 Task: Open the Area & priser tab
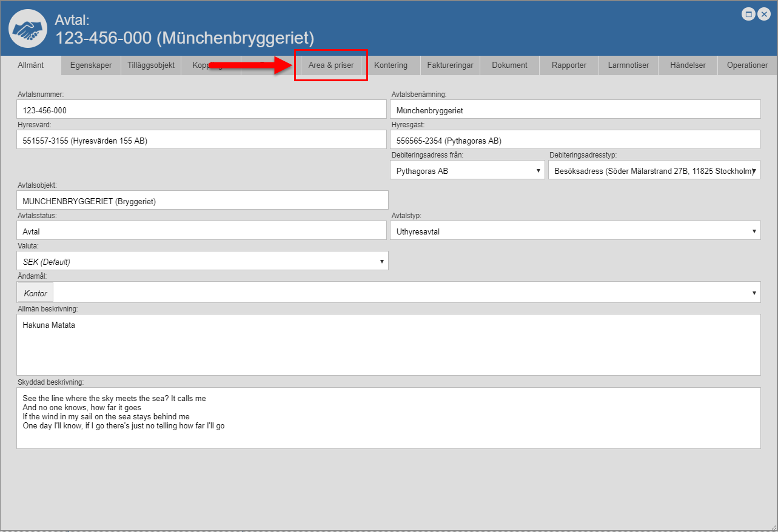pos(330,65)
